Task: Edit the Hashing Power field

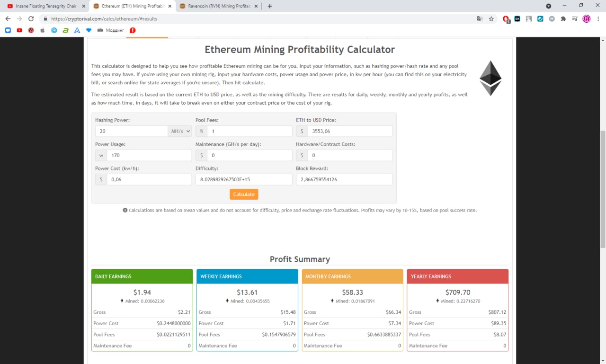Action: tap(132, 131)
